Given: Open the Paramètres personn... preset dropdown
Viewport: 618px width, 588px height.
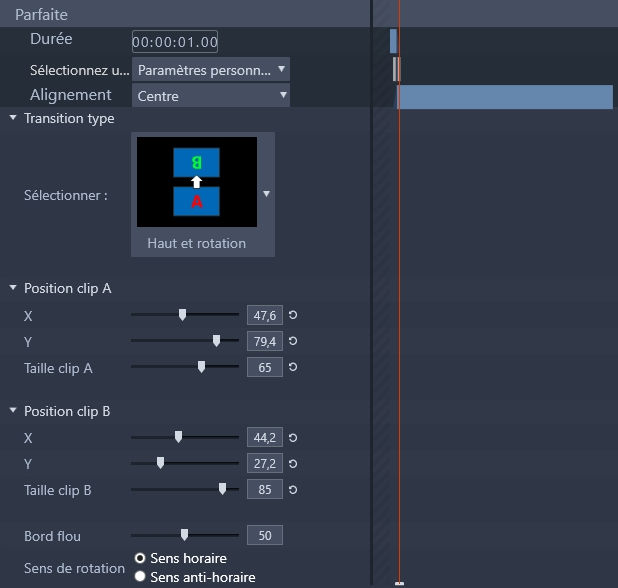Looking at the screenshot, I should click(211, 70).
